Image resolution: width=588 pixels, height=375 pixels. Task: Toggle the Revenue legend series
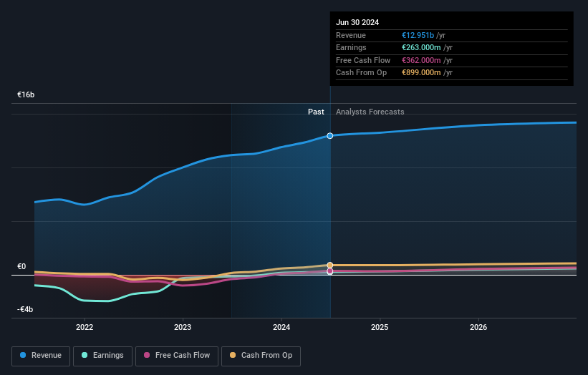[x=41, y=356]
